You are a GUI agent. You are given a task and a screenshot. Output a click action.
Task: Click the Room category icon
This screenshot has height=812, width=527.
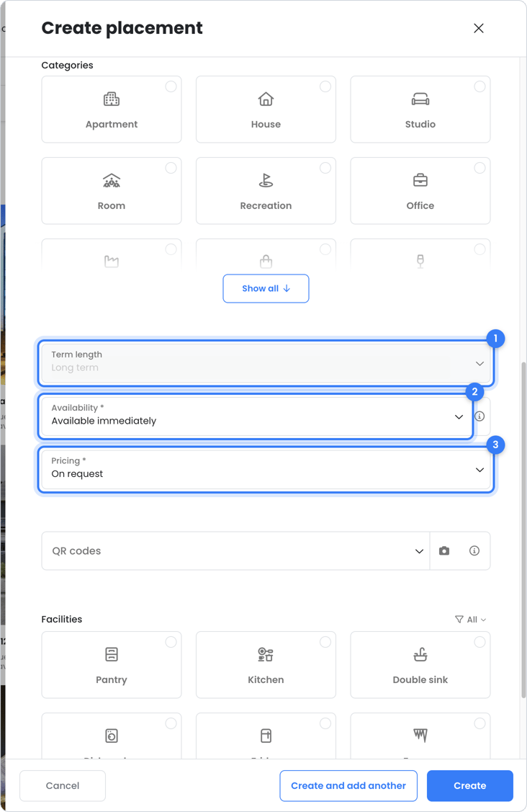click(112, 181)
